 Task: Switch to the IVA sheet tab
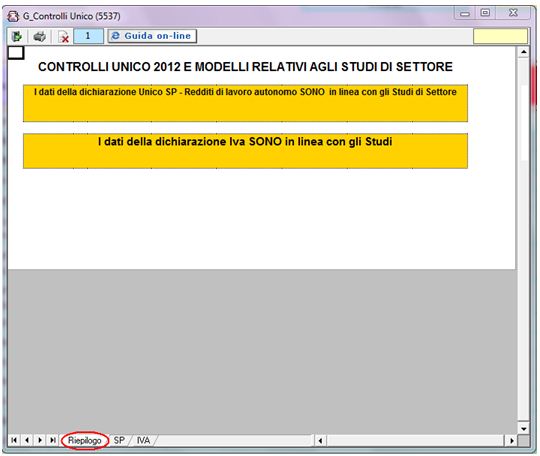point(143,440)
